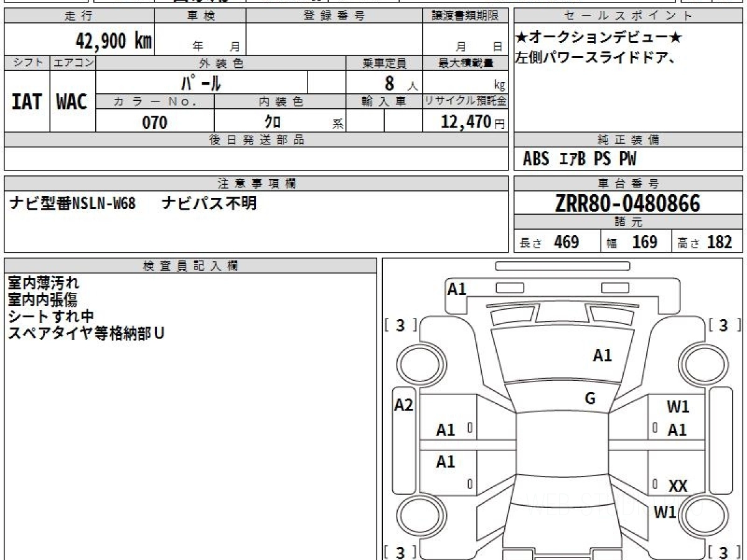Click the 乗車定員 header
Image resolution: width=747 pixels, height=560 pixels.
pyautogui.click(x=384, y=63)
